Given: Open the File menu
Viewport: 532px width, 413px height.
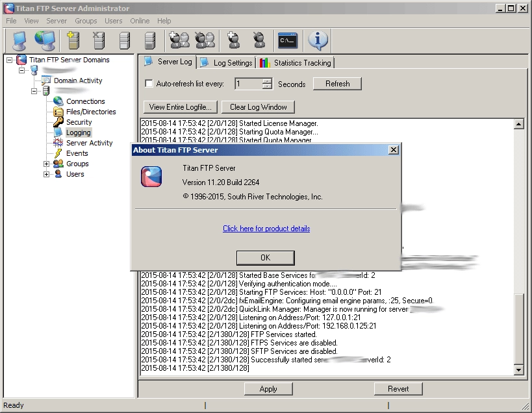Looking at the screenshot, I should 11,21.
